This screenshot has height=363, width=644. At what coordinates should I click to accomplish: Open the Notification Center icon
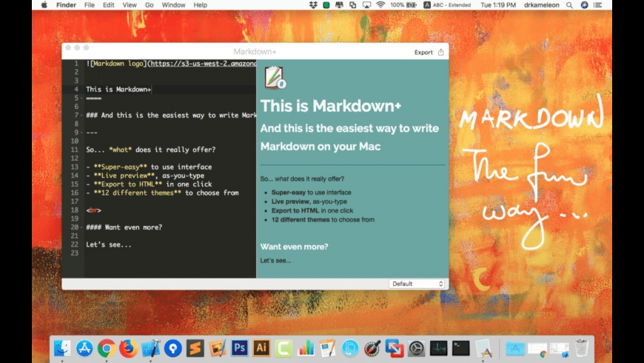598,5
